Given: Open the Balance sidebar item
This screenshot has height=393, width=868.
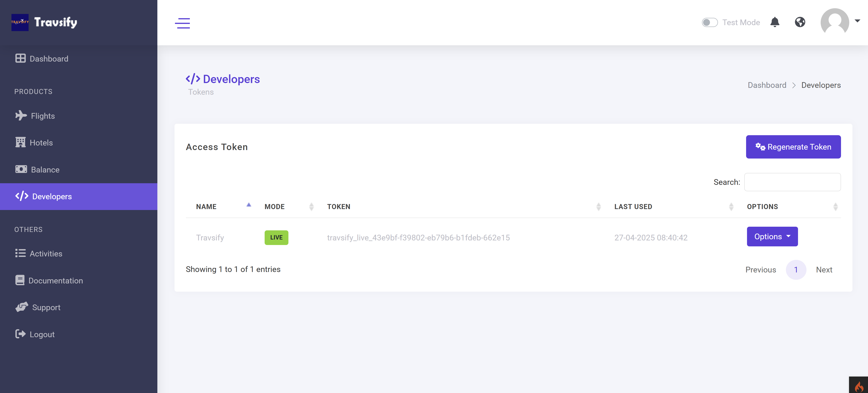Looking at the screenshot, I should (45, 170).
